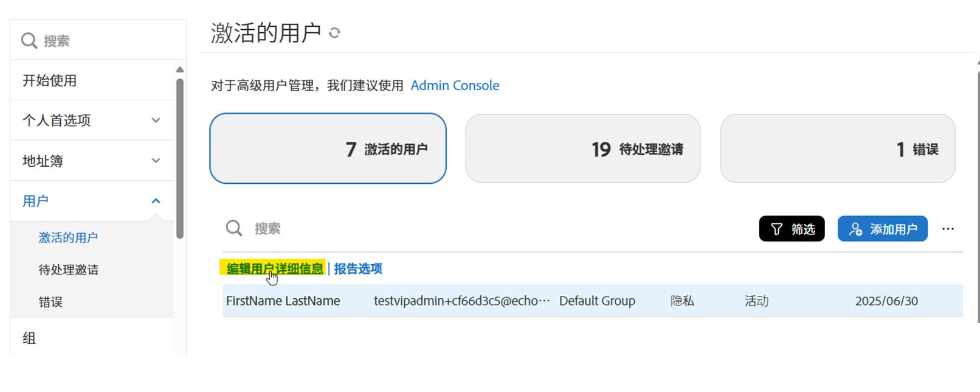Select the 7 激活的用户 card
This screenshot has height=392, width=980.
coord(328,149)
